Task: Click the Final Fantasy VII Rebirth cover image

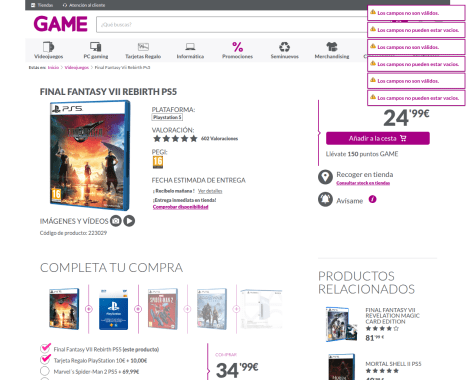Action: (89, 155)
